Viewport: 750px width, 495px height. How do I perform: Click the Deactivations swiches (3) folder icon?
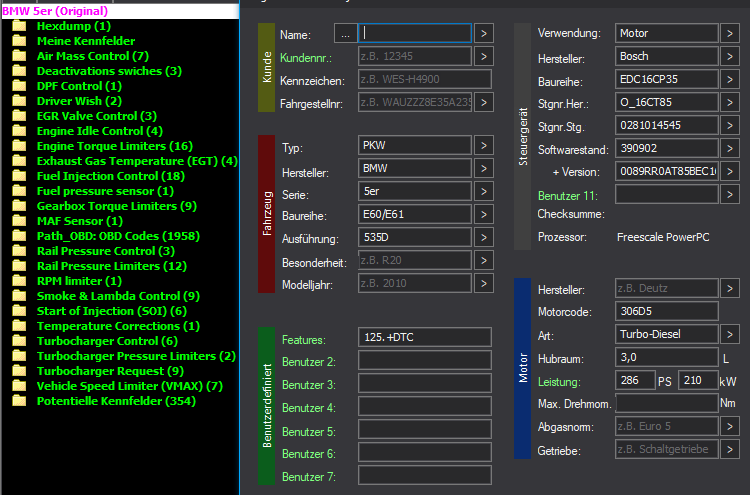click(19, 71)
